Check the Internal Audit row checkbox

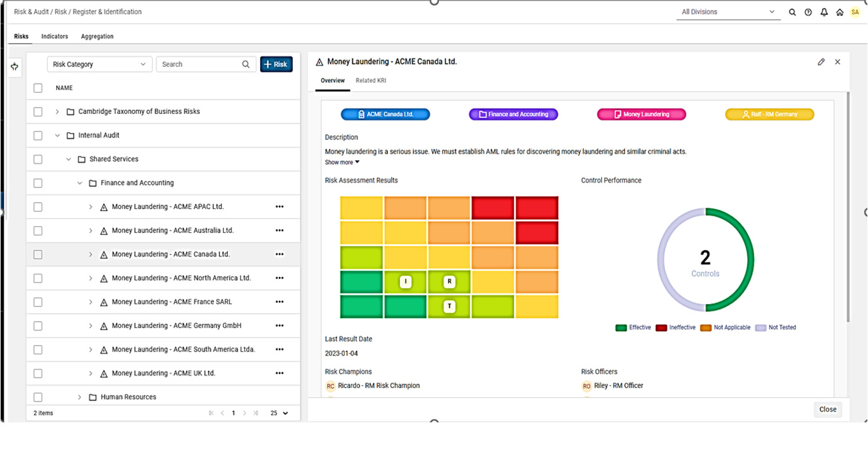(38, 136)
